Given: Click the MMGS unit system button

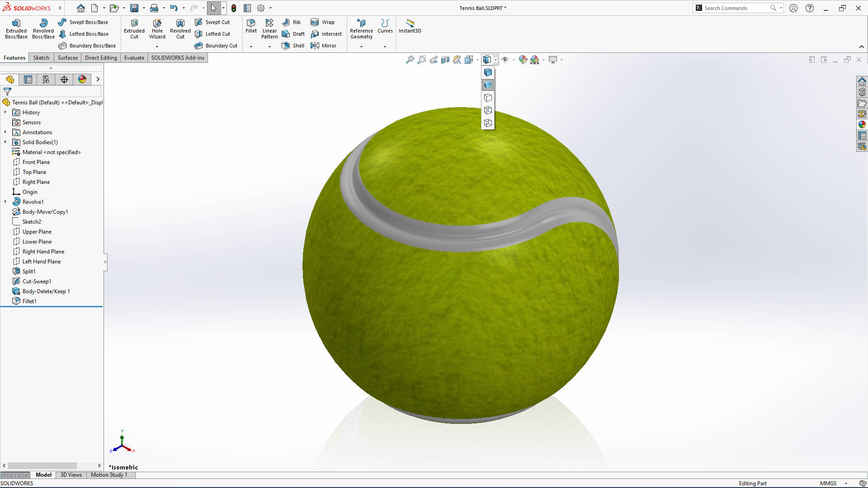Looking at the screenshot, I should pos(828,483).
